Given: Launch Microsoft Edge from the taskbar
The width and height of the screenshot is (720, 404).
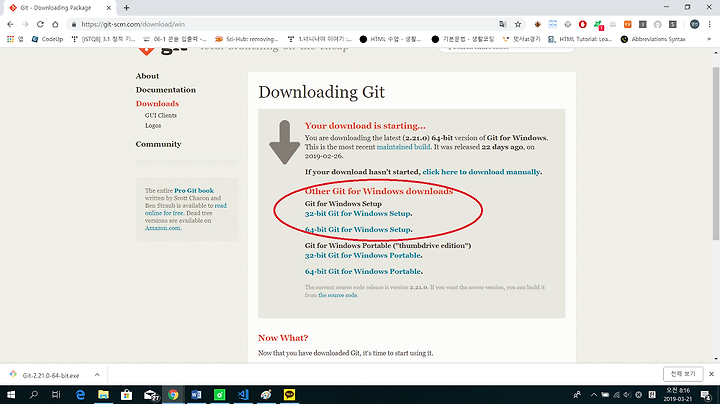Looking at the screenshot, I should coord(80,395).
